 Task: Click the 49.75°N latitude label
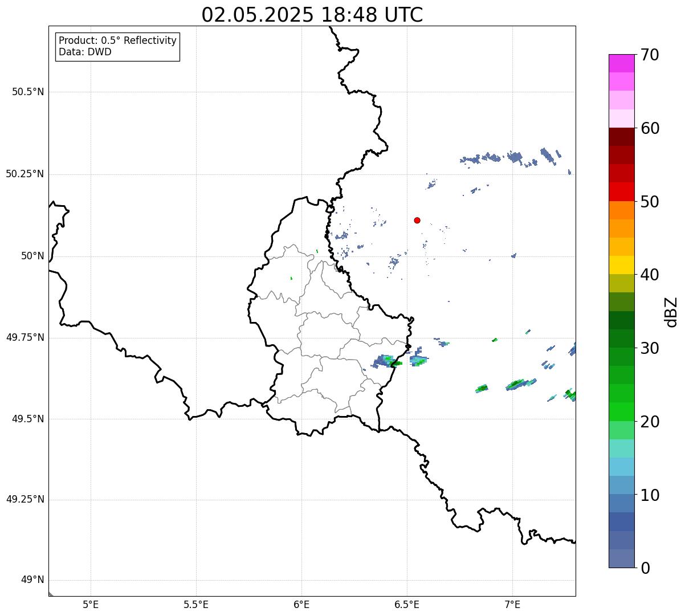(25, 337)
